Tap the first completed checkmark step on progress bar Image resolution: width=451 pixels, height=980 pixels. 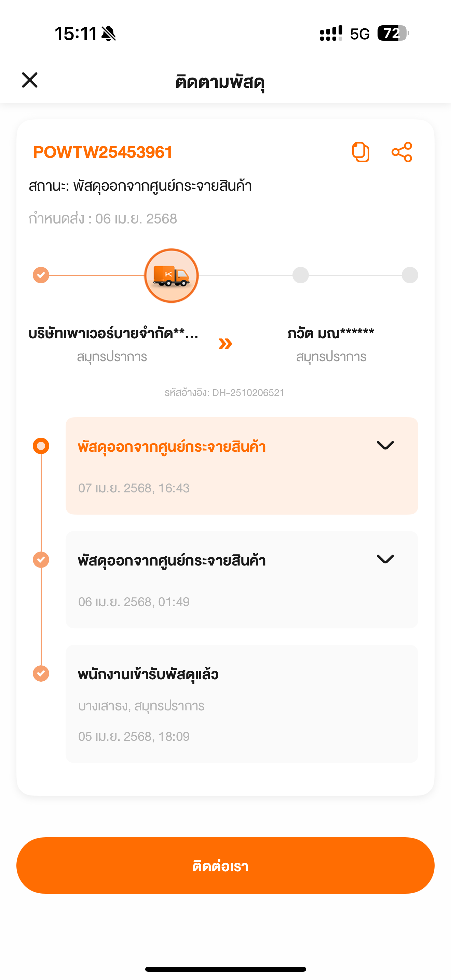41,275
